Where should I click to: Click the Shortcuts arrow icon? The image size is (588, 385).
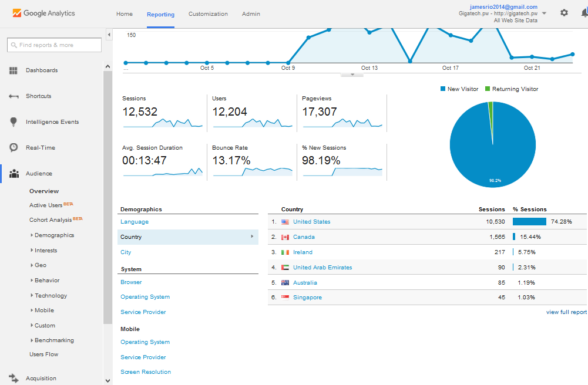click(14, 96)
